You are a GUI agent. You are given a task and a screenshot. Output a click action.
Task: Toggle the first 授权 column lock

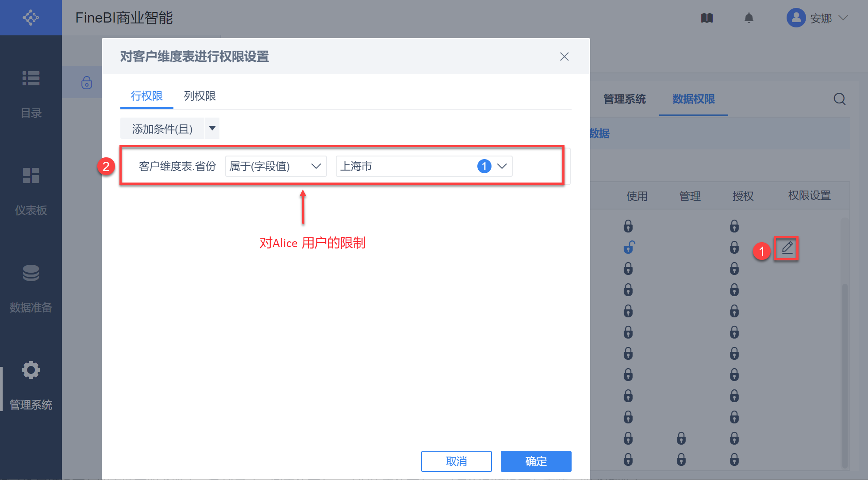(x=734, y=226)
